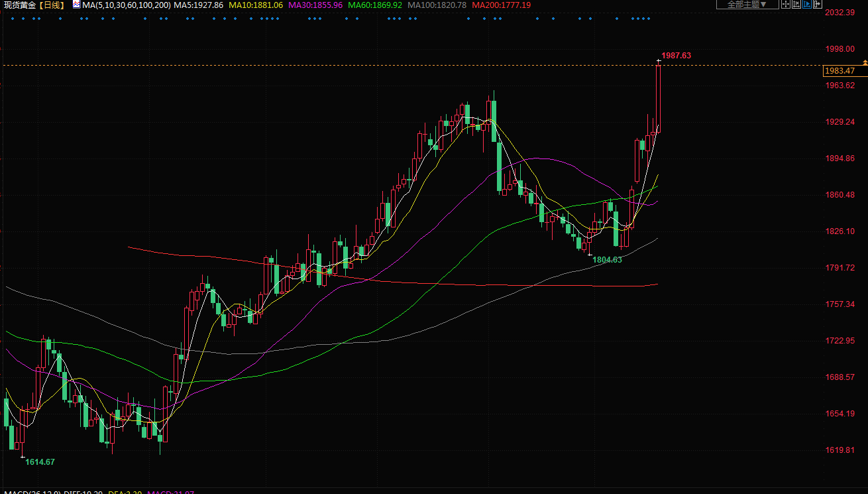The height and width of the screenshot is (494, 868).
Task: Click the yellow MA10 legend label
Action: point(256,5)
